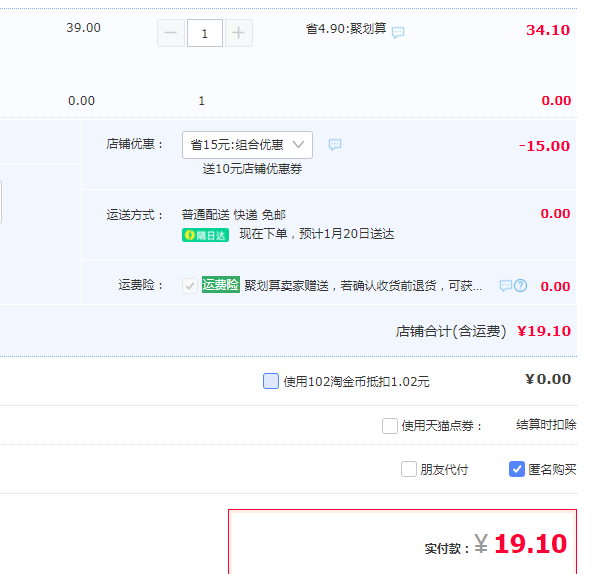Screen dimensions: 614x574
Task: Click the green 隔日达 badge
Action: pos(205,235)
